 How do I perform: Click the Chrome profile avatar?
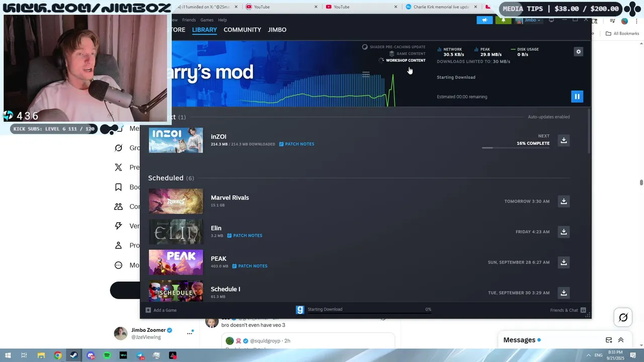(624, 21)
